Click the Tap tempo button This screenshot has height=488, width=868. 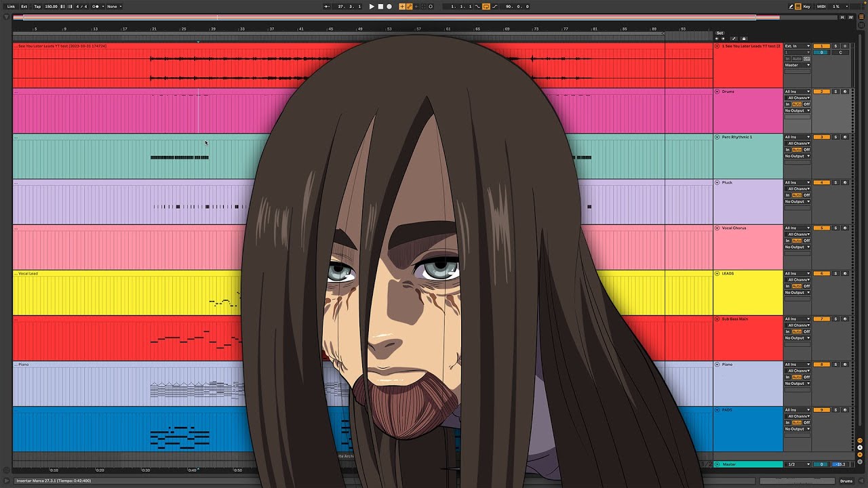37,6
